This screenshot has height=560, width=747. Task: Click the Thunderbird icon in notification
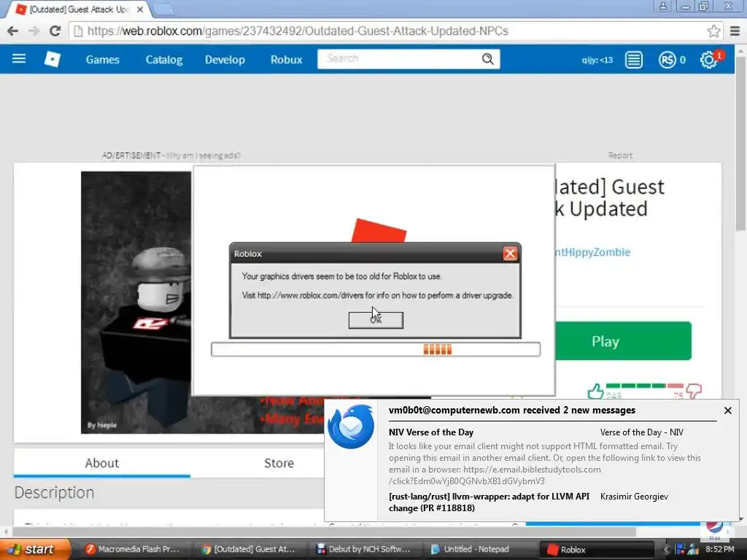(351, 426)
